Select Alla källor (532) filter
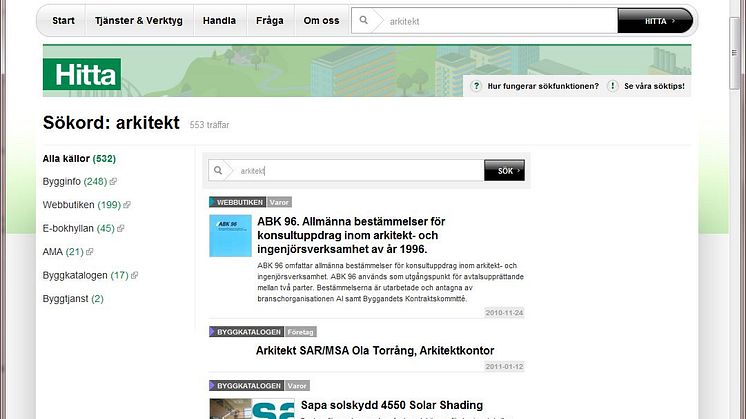The height and width of the screenshot is (419, 746). [x=79, y=158]
